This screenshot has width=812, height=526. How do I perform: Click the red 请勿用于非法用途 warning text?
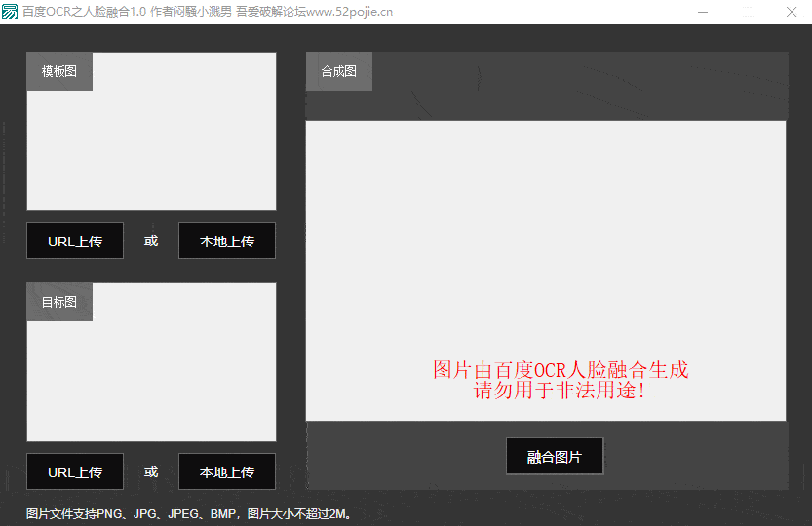[560, 392]
